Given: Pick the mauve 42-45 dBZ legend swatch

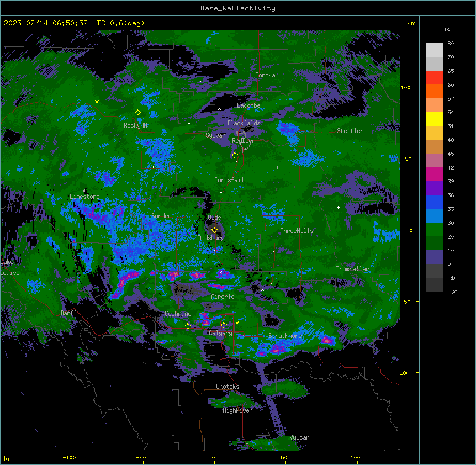Looking at the screenshot, I should point(434,160).
